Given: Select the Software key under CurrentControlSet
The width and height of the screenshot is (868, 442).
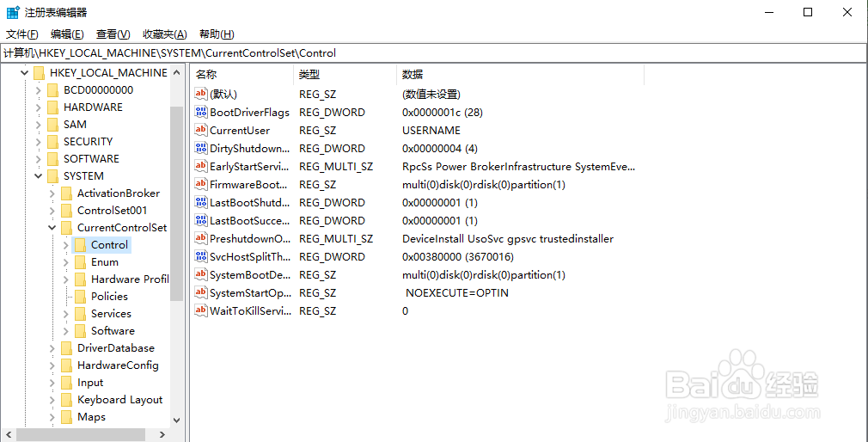Looking at the screenshot, I should pyautogui.click(x=113, y=331).
